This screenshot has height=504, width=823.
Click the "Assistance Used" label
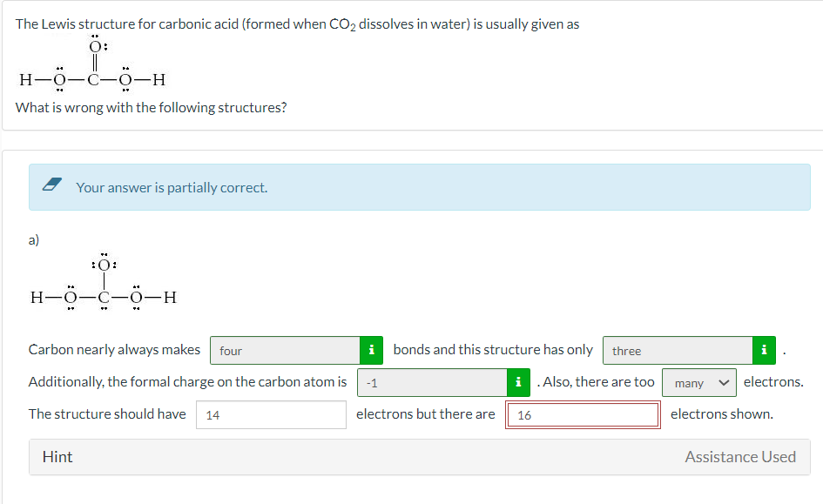point(740,456)
